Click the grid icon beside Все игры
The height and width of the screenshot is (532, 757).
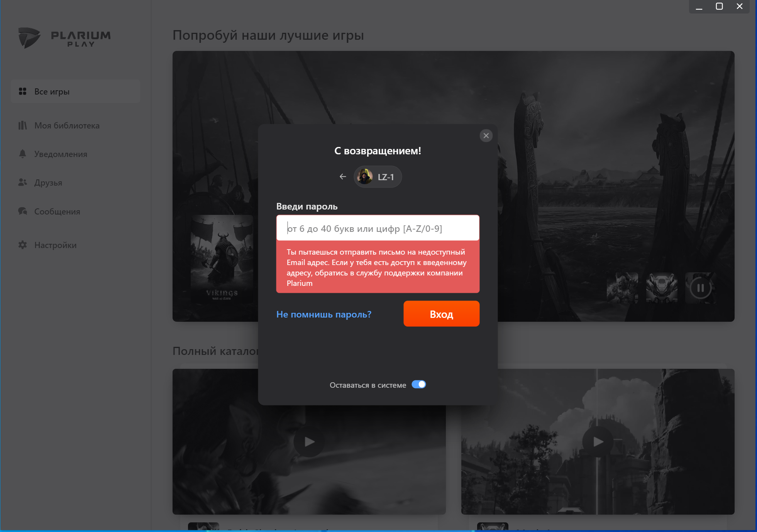click(23, 91)
